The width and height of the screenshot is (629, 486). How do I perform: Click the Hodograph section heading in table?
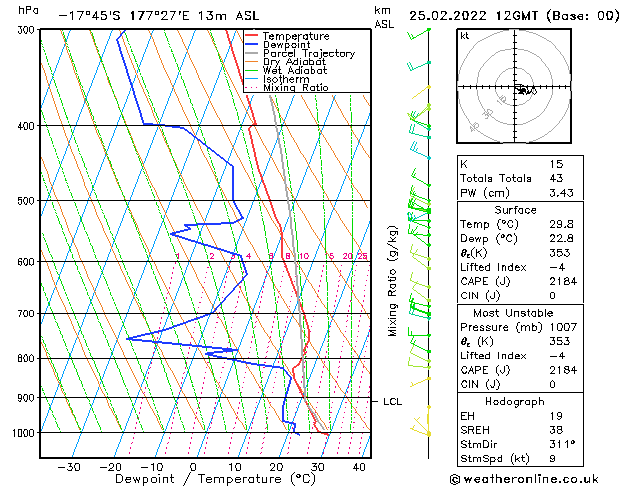[515, 402]
